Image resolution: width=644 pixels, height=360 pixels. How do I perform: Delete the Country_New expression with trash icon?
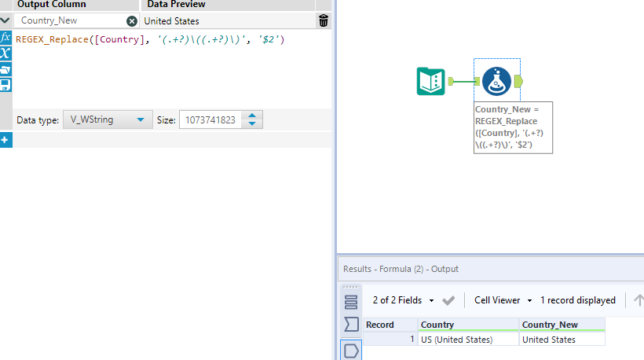click(x=324, y=20)
